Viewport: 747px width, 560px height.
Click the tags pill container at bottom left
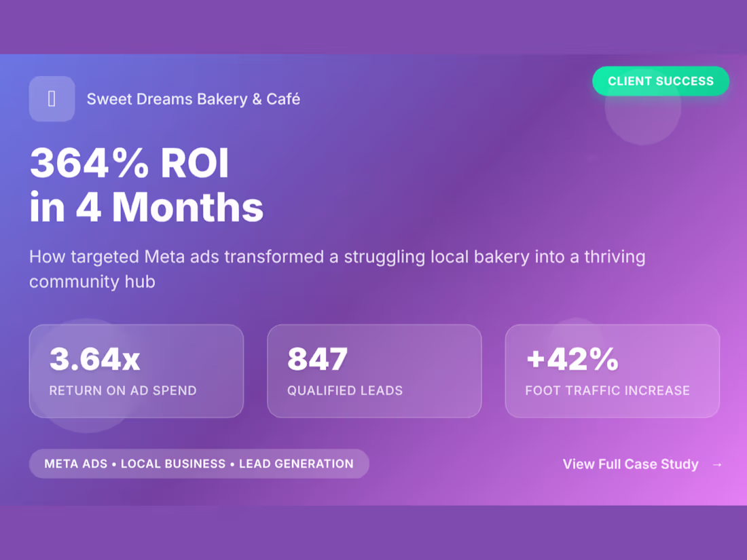click(198, 464)
